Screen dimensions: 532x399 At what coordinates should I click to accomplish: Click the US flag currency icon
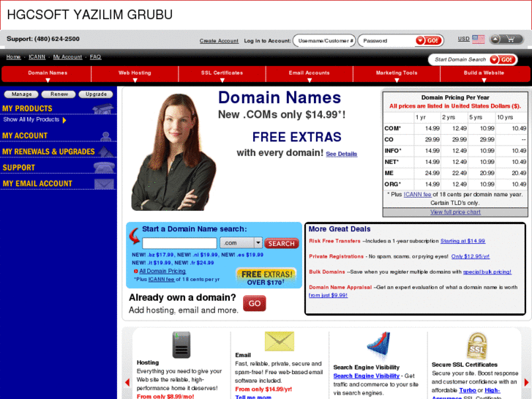[479, 40]
